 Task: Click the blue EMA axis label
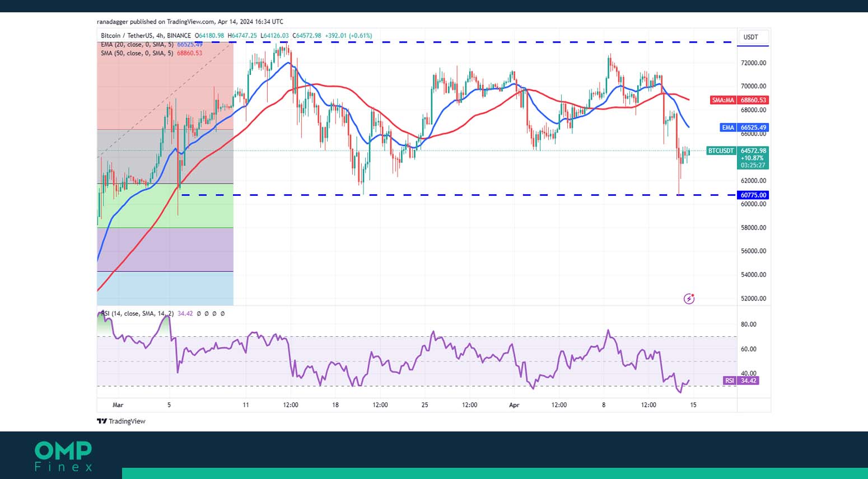tap(727, 128)
